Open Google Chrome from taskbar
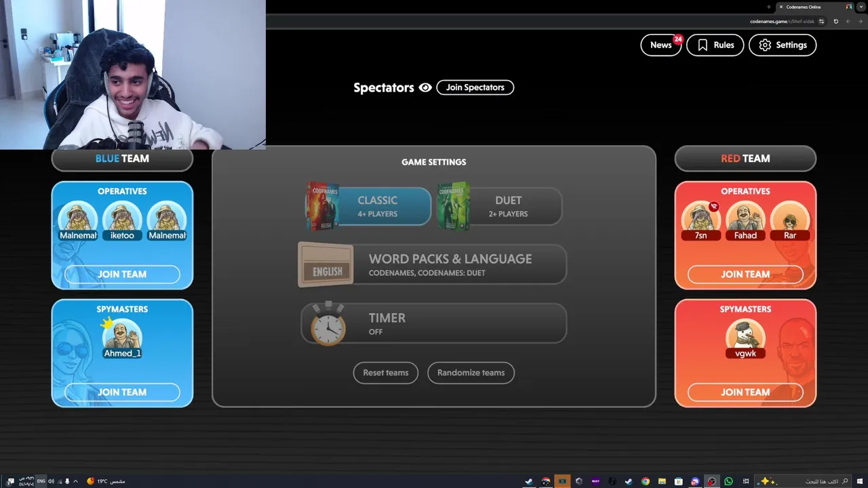The width and height of the screenshot is (868, 488). (x=646, y=481)
